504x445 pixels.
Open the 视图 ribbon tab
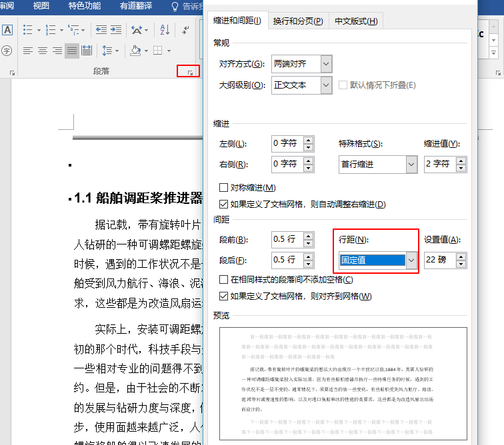click(41, 6)
